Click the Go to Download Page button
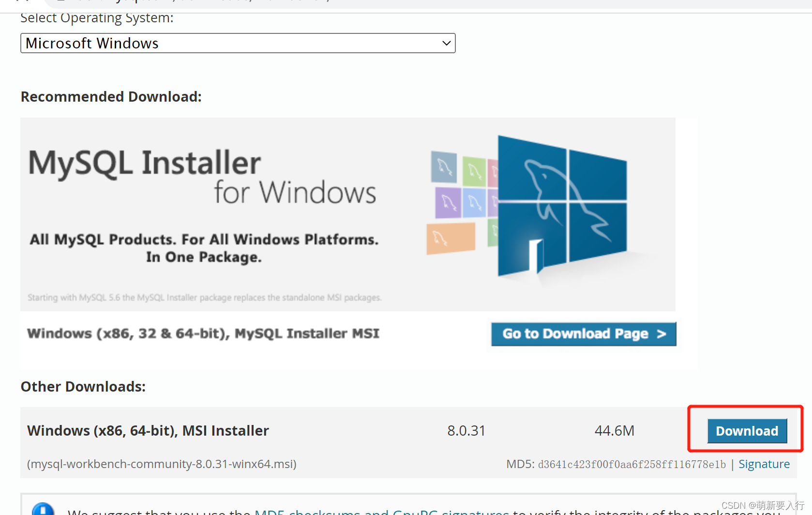812x515 pixels. click(x=584, y=334)
